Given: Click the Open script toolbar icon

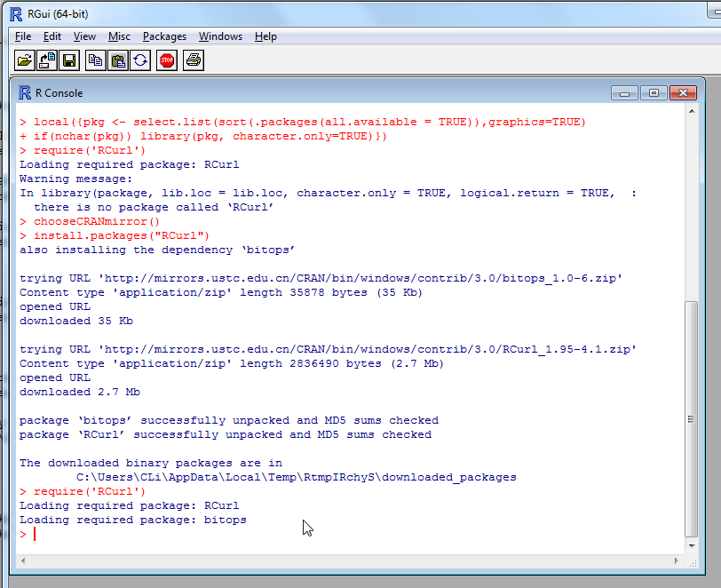Looking at the screenshot, I should tap(24, 60).
